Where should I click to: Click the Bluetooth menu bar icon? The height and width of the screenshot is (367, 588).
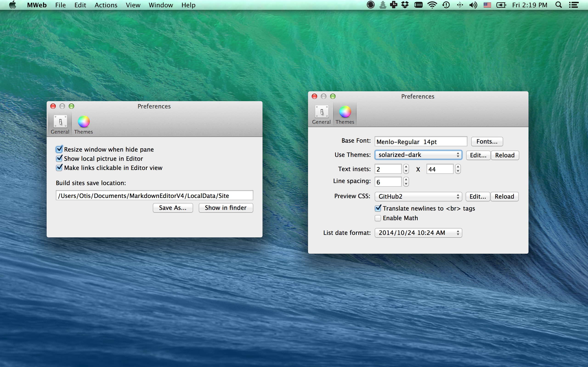(460, 5)
